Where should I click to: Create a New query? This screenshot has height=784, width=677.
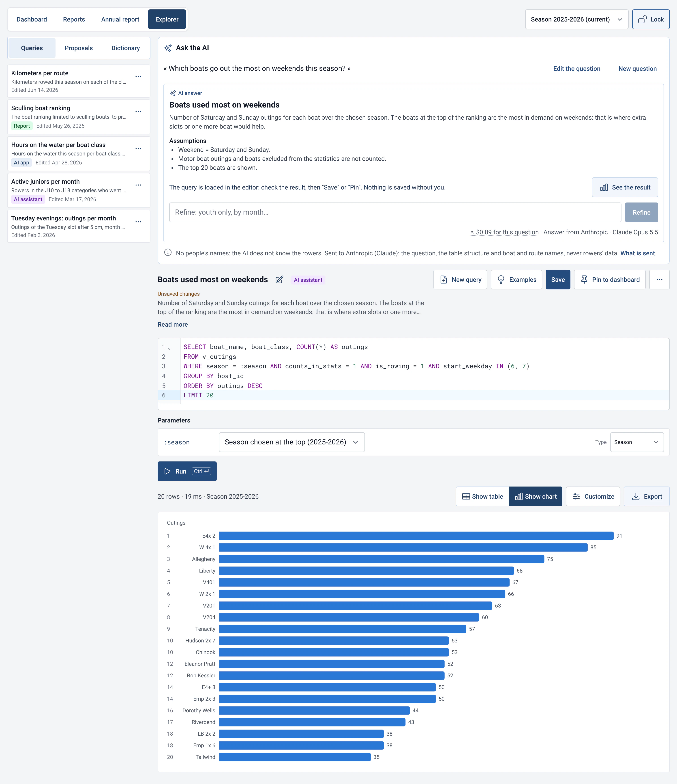460,280
